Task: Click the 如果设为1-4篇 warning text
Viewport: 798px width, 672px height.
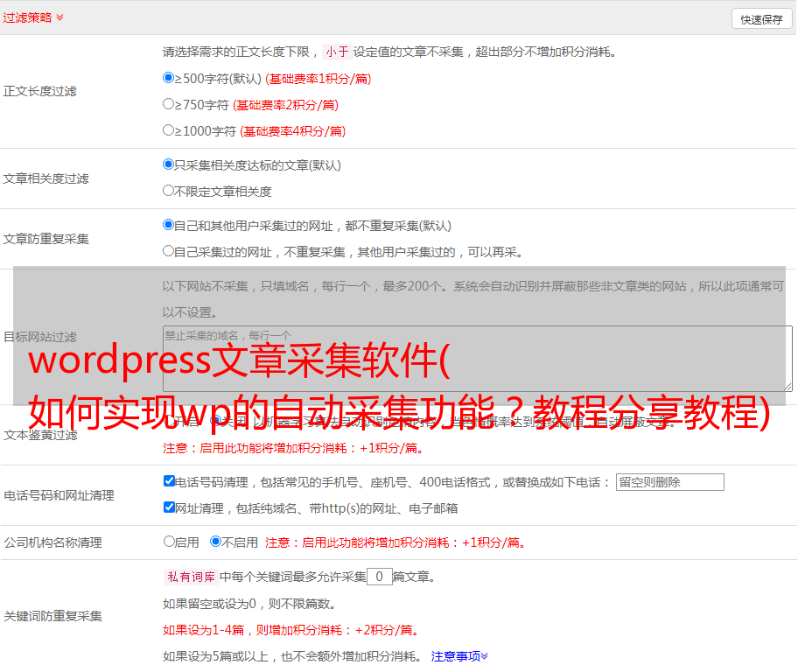Action: (x=292, y=630)
